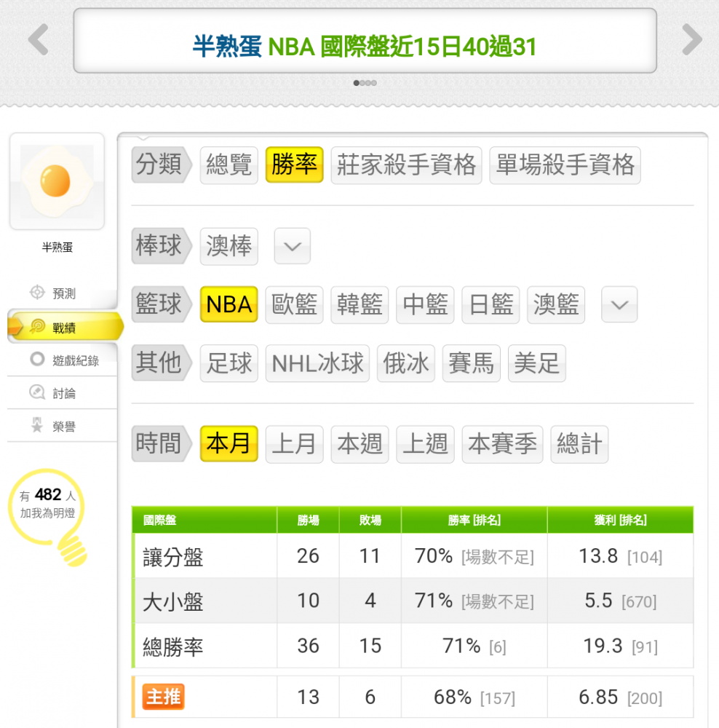The height and width of the screenshot is (728, 719).
Task: Select the 日籃 basketball league
Action: [x=490, y=305]
